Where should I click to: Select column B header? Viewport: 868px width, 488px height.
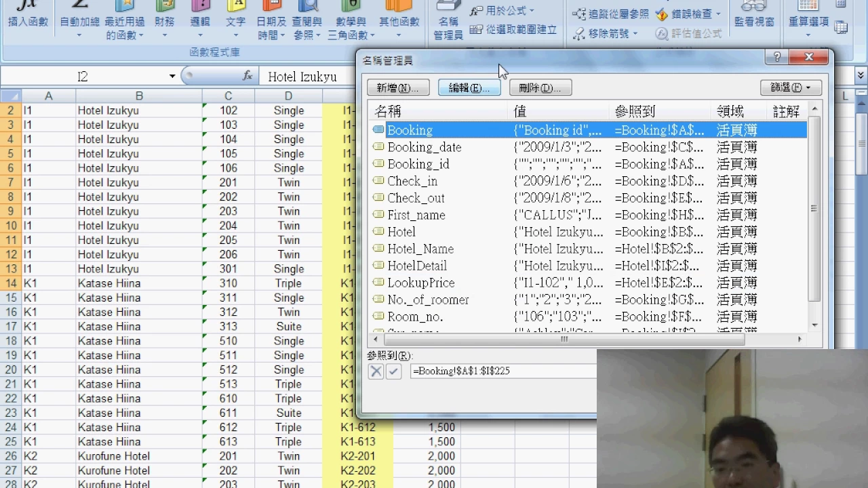[x=139, y=96]
